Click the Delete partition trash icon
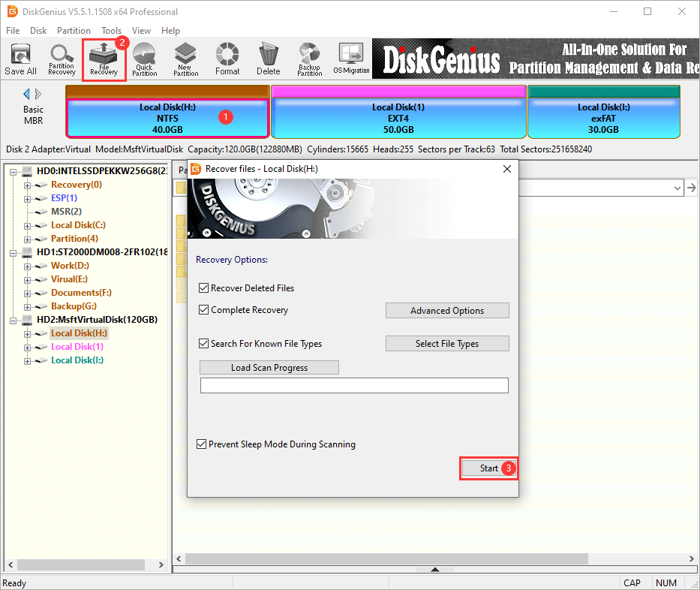Viewport: 700px width, 590px height. 269,59
